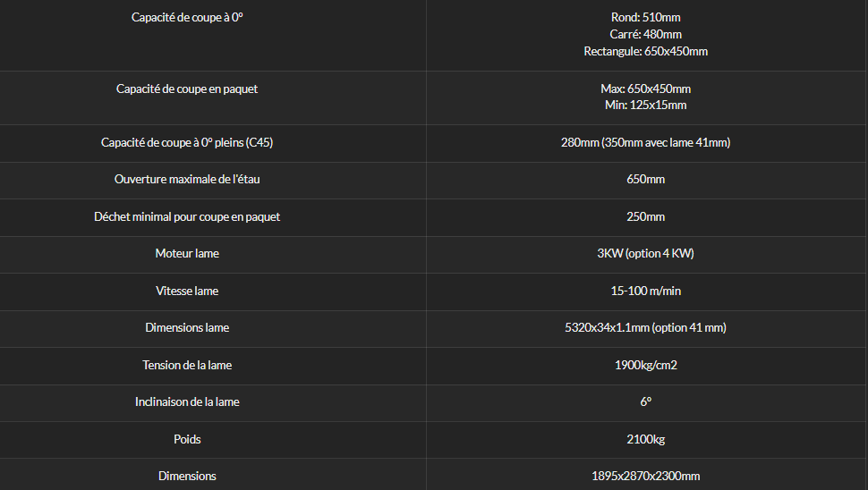Click the '250mm' minimal waste value
Image resolution: width=868 pixels, height=490 pixels.
pyautogui.click(x=645, y=216)
